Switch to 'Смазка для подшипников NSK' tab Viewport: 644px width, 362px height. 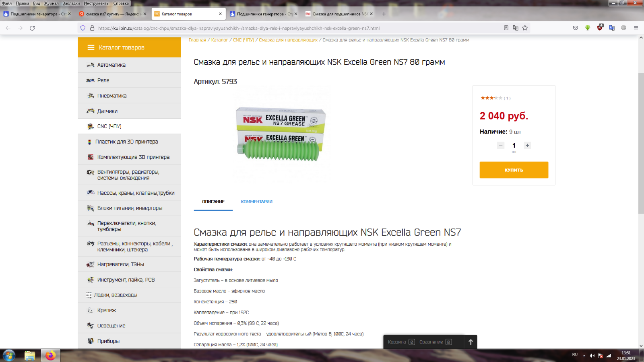coord(339,14)
